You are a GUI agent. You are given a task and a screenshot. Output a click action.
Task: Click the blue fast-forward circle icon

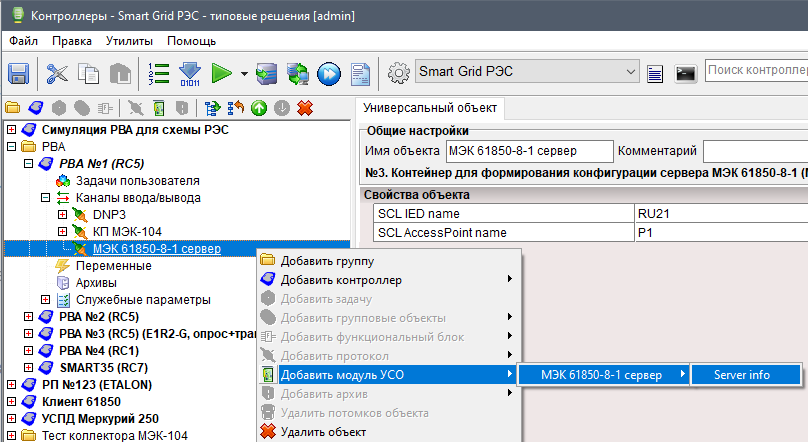[x=329, y=73]
